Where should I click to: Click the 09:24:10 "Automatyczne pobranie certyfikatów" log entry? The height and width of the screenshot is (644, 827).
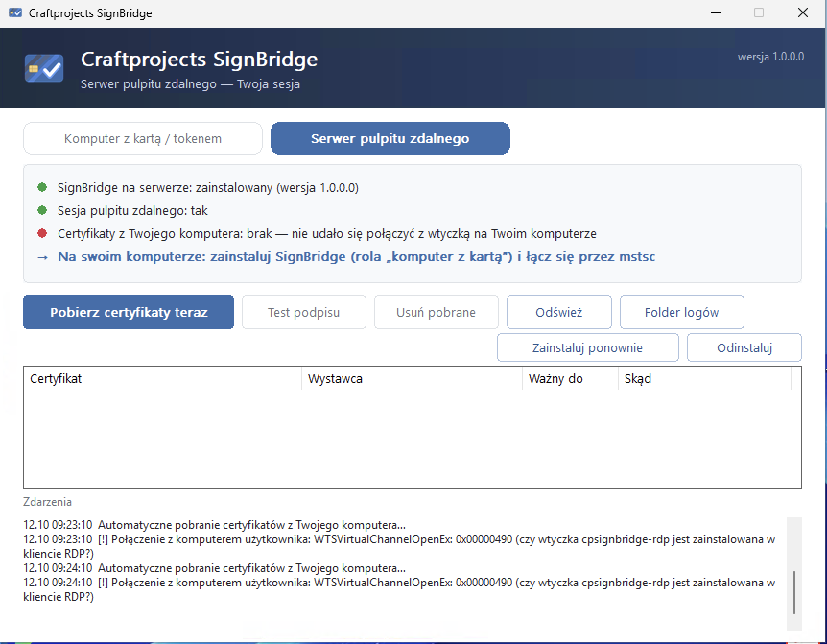(214, 568)
